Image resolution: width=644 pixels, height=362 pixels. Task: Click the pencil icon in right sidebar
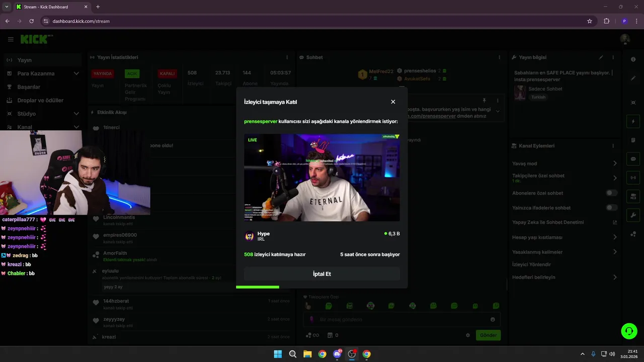coord(633,78)
